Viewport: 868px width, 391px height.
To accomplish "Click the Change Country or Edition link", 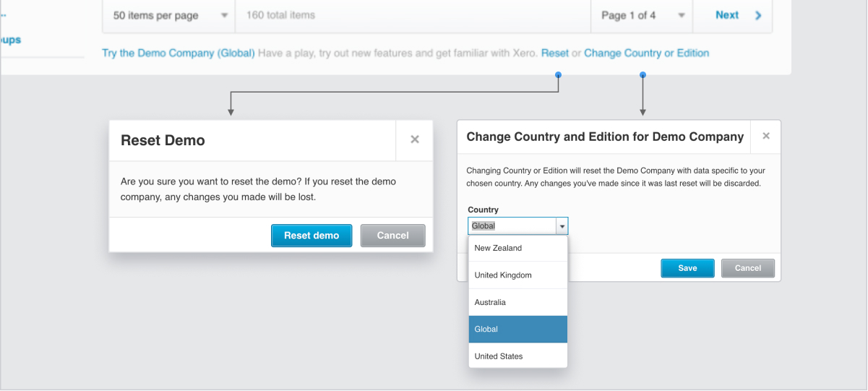I will 646,53.
